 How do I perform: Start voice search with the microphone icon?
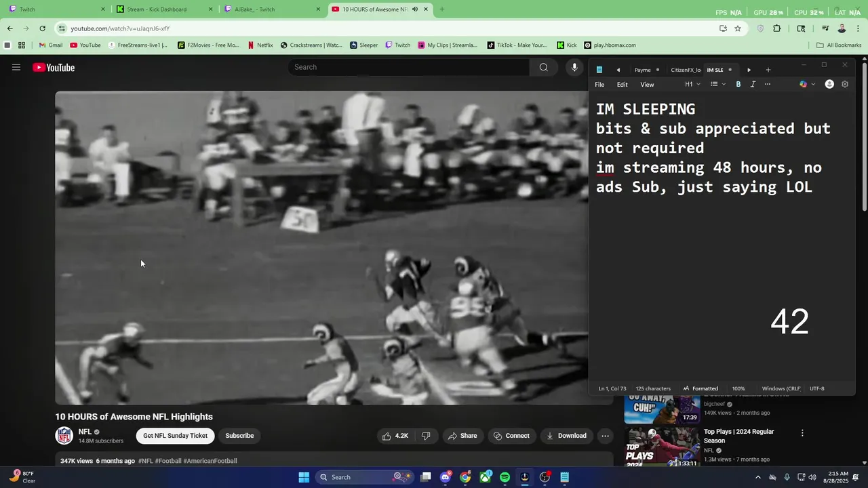(574, 67)
